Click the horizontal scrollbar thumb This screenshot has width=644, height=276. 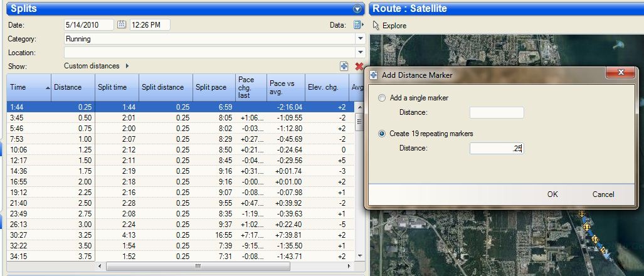pos(198,266)
